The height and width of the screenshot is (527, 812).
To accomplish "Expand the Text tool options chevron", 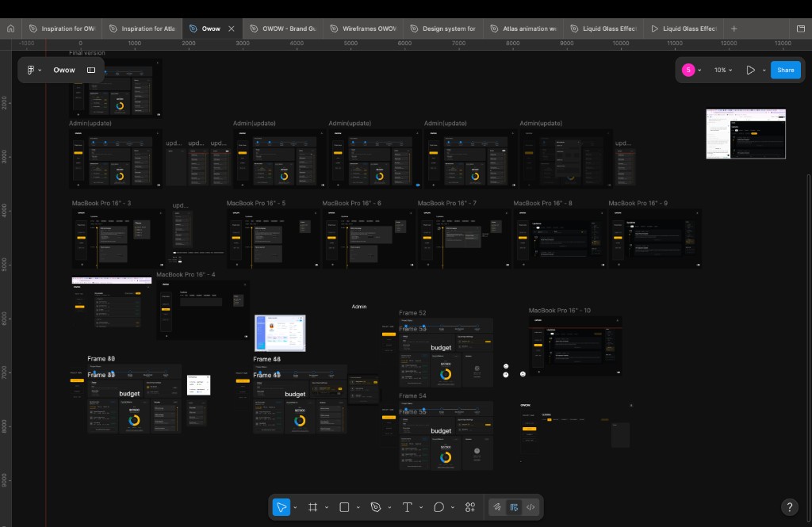I will [421, 507].
